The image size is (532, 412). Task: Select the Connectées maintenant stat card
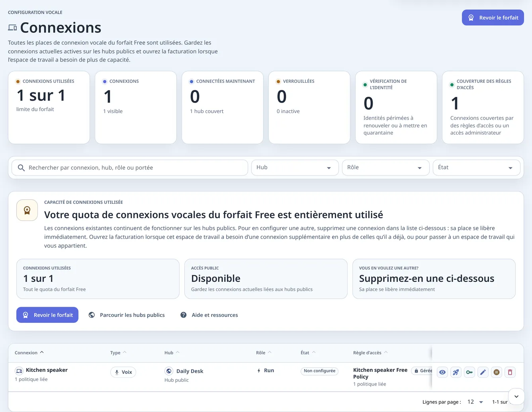[223, 107]
